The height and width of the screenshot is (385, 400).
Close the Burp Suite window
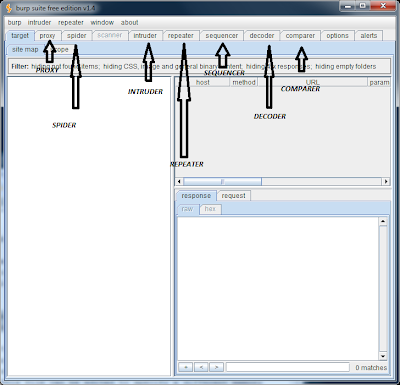(383, 6)
